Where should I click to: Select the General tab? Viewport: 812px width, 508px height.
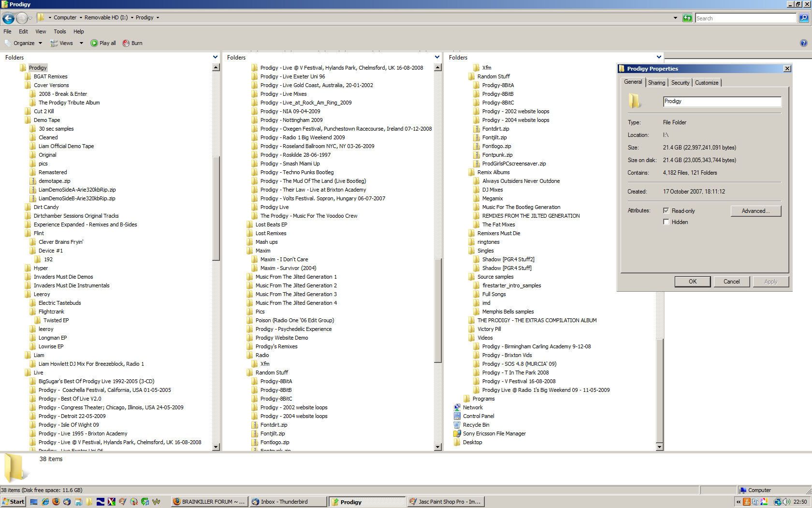click(633, 82)
